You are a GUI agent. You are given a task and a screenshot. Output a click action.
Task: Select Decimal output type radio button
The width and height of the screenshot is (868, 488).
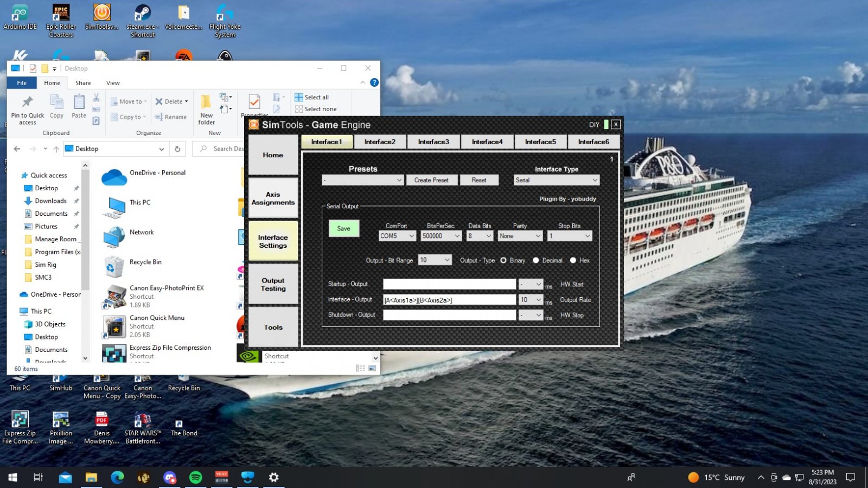click(x=536, y=260)
